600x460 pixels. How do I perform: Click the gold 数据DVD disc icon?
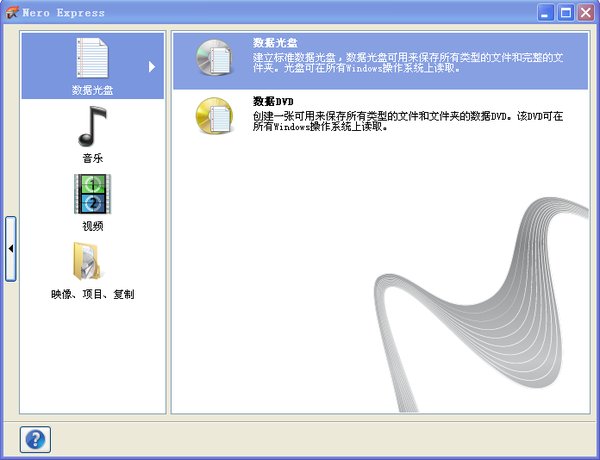(x=214, y=116)
